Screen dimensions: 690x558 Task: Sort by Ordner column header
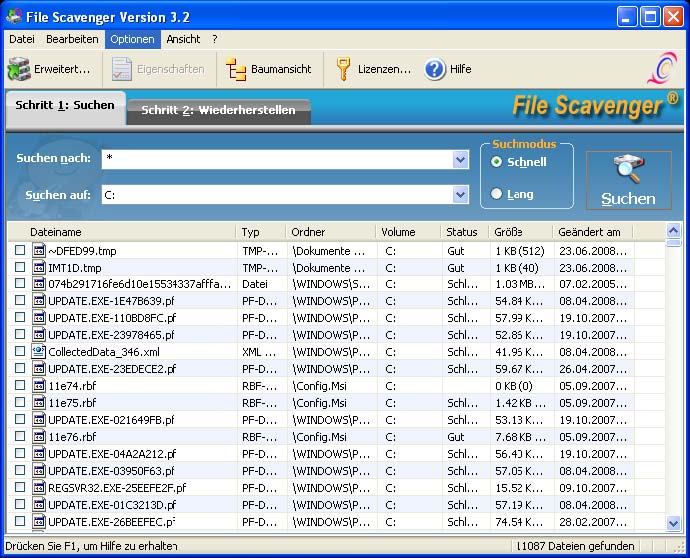click(x=331, y=232)
